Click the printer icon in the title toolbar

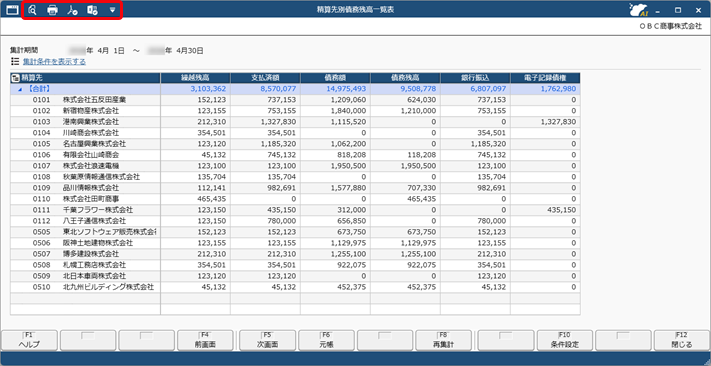53,10
